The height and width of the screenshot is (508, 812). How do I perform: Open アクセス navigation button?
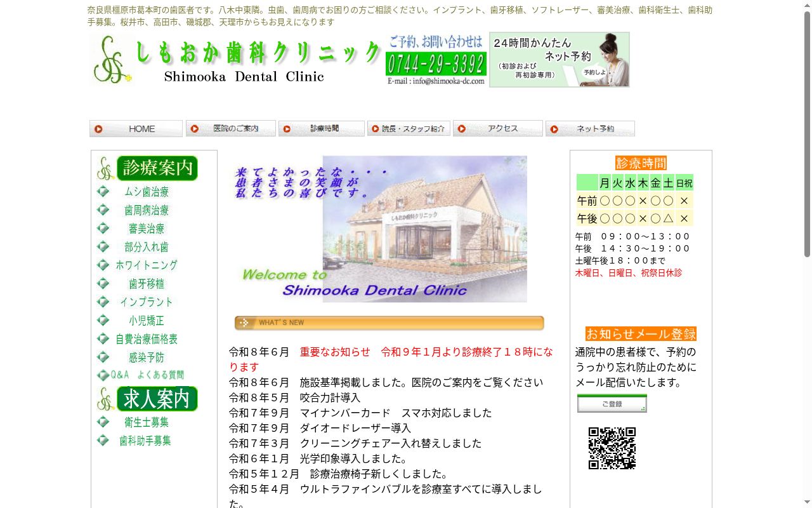(x=498, y=128)
